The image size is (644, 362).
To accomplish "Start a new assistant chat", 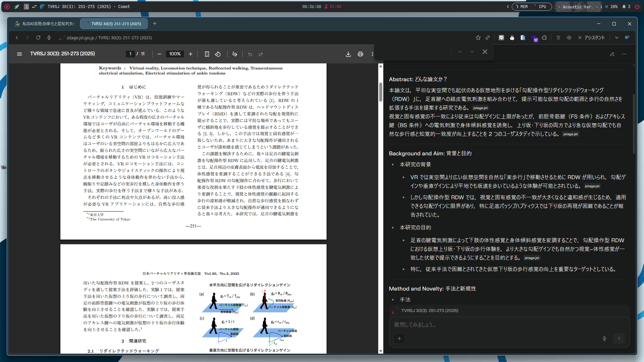I will click(x=612, y=54).
